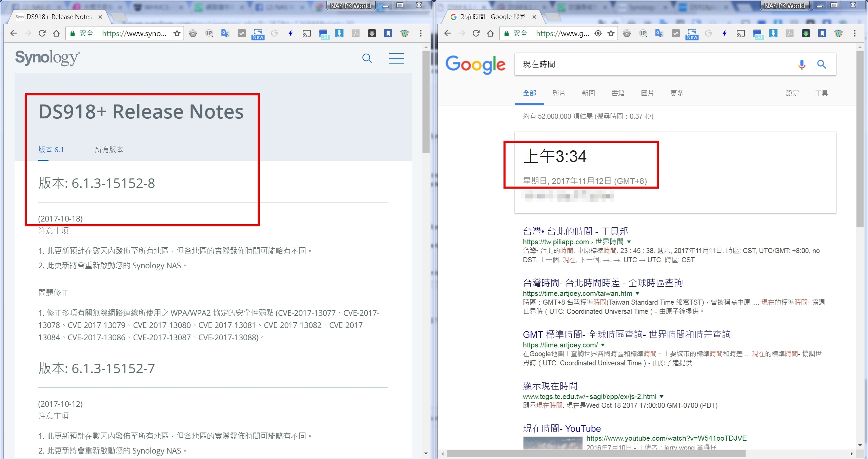Click Cast extension icon in left window

[307, 33]
